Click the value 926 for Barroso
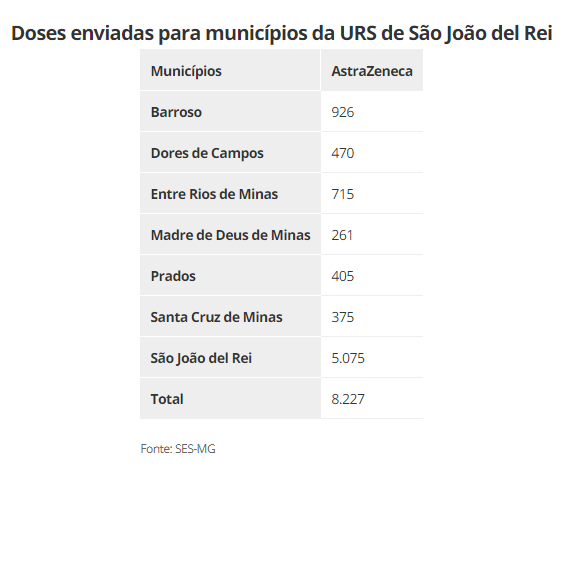Image resolution: width=570 pixels, height=570 pixels. [x=343, y=112]
